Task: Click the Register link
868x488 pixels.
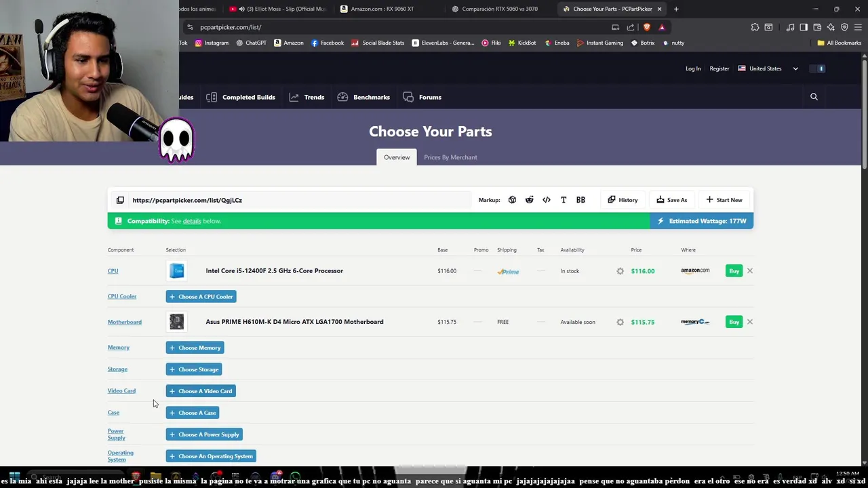Action: pyautogui.click(x=719, y=68)
